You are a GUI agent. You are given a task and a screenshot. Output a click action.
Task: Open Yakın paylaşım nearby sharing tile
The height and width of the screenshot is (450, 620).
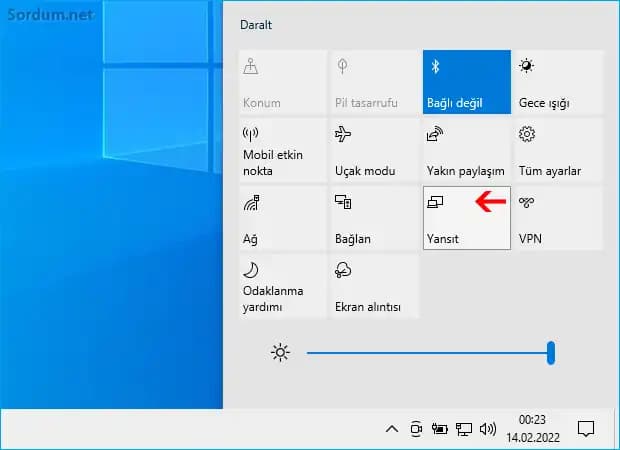coord(467,150)
